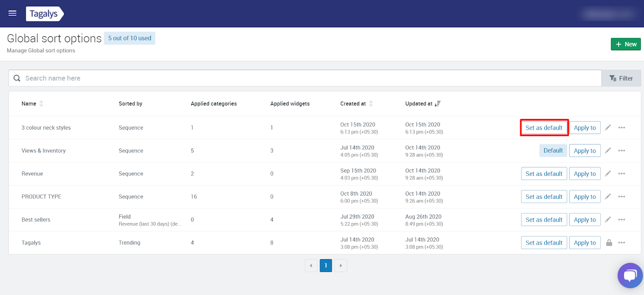Open the hamburger navigation menu

click(x=12, y=13)
